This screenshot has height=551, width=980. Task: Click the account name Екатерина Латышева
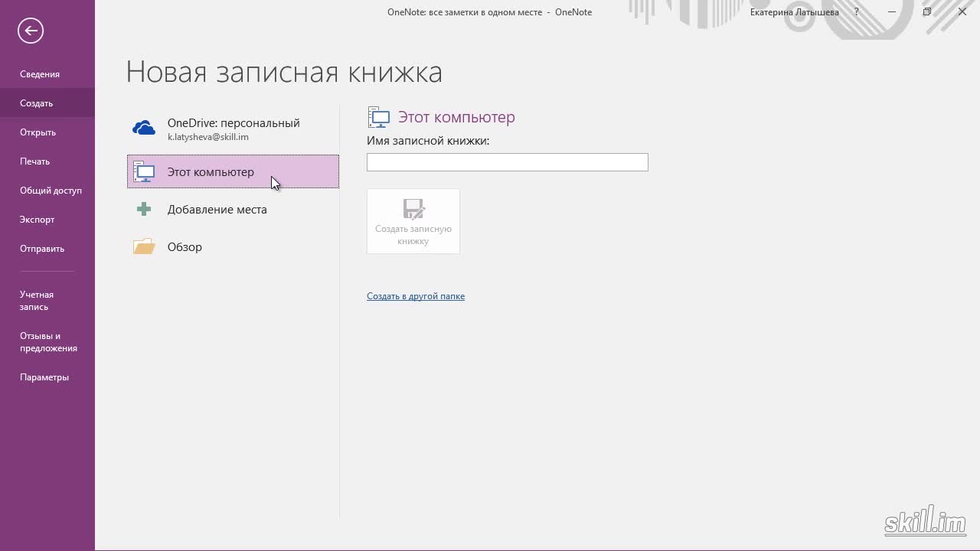coord(794,12)
